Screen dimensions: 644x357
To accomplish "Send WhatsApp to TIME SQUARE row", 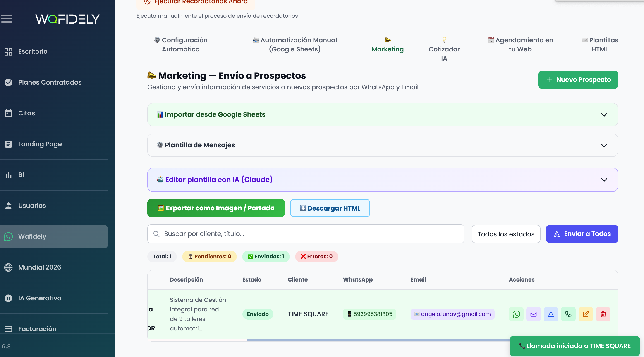I will (x=516, y=314).
